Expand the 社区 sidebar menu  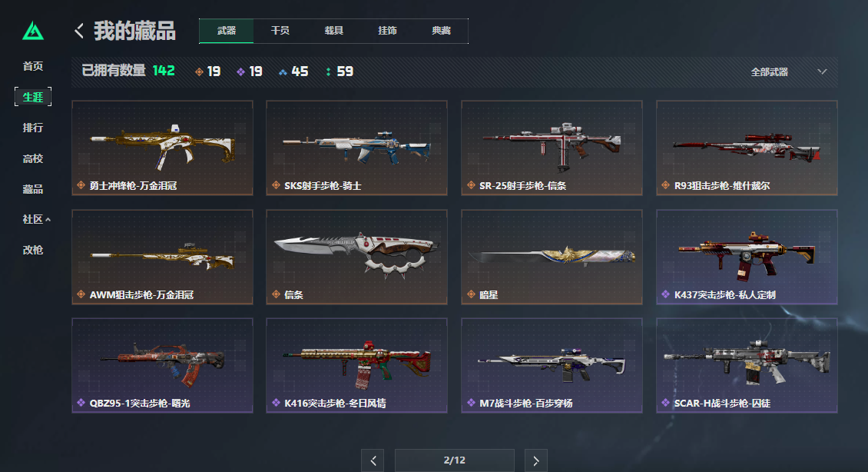click(x=37, y=219)
